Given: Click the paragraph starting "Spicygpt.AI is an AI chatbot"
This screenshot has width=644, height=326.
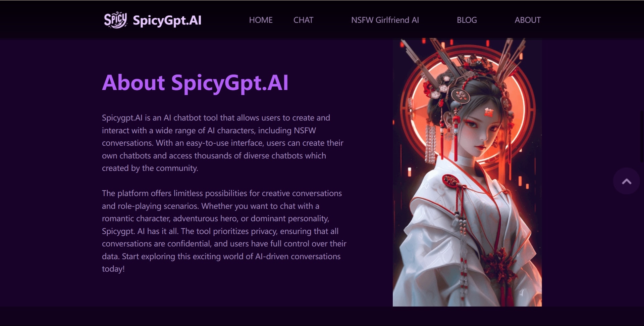Looking at the screenshot, I should pos(223,143).
